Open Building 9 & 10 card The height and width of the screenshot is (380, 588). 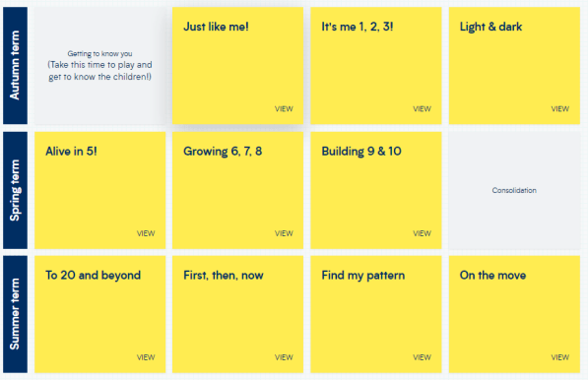tap(376, 190)
